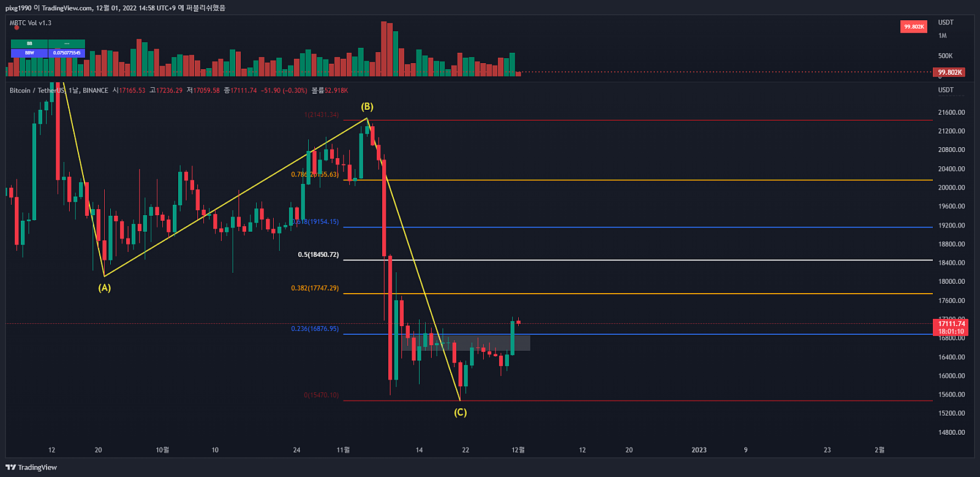The width and height of the screenshot is (980, 477).
Task: Click the 2023 year mark on time axis
Action: click(699, 450)
